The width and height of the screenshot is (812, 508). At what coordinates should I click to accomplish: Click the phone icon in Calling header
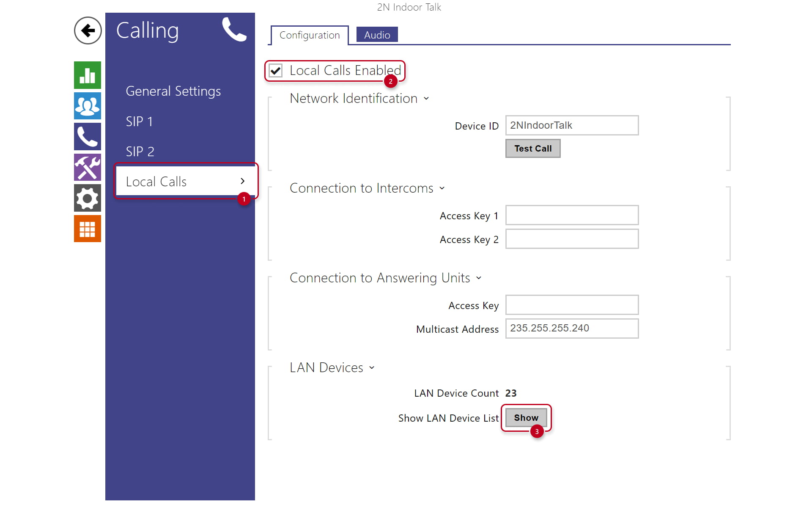[x=234, y=30]
